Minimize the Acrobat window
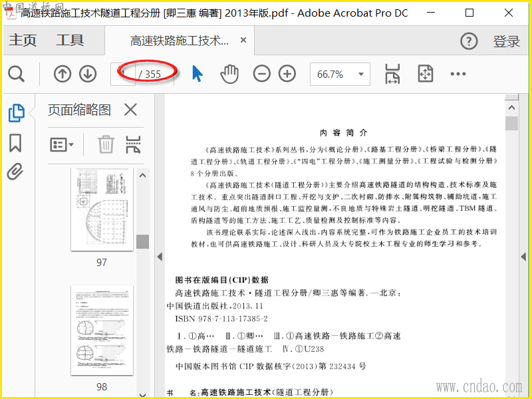 (431, 13)
